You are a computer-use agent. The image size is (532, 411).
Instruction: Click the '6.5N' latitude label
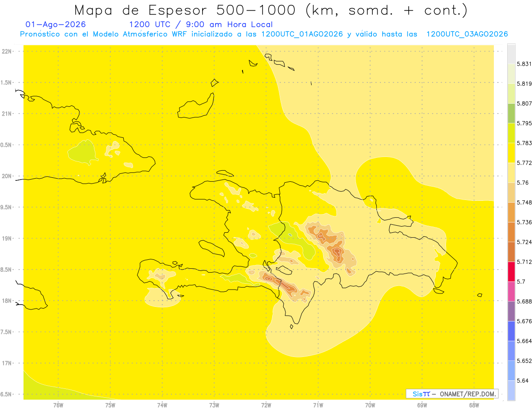(7, 394)
